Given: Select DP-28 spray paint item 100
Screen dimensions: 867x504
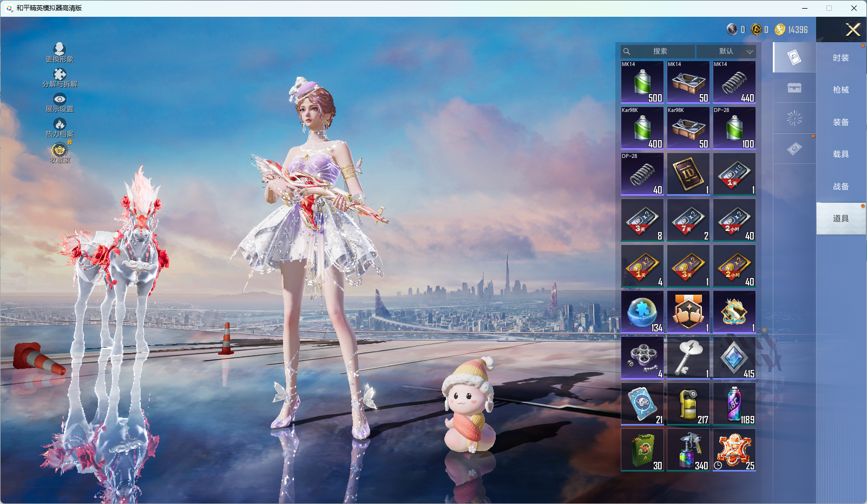Looking at the screenshot, I should click(x=734, y=128).
